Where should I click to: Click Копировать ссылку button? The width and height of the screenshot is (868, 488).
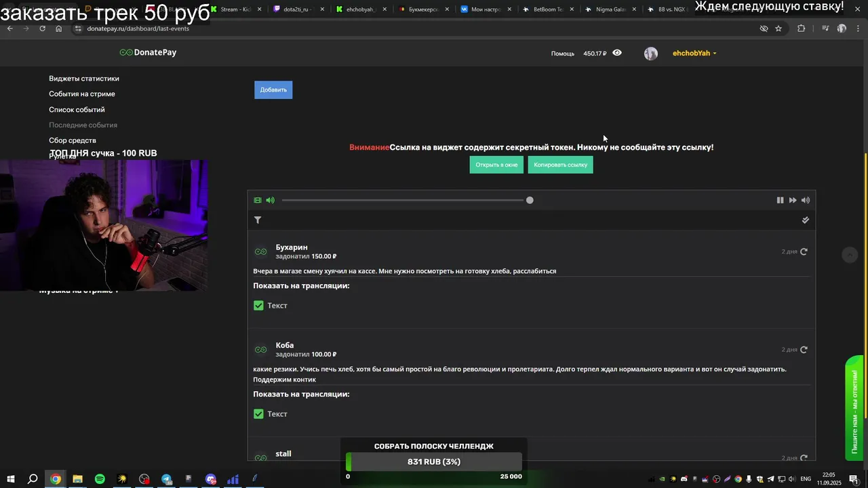tap(560, 165)
